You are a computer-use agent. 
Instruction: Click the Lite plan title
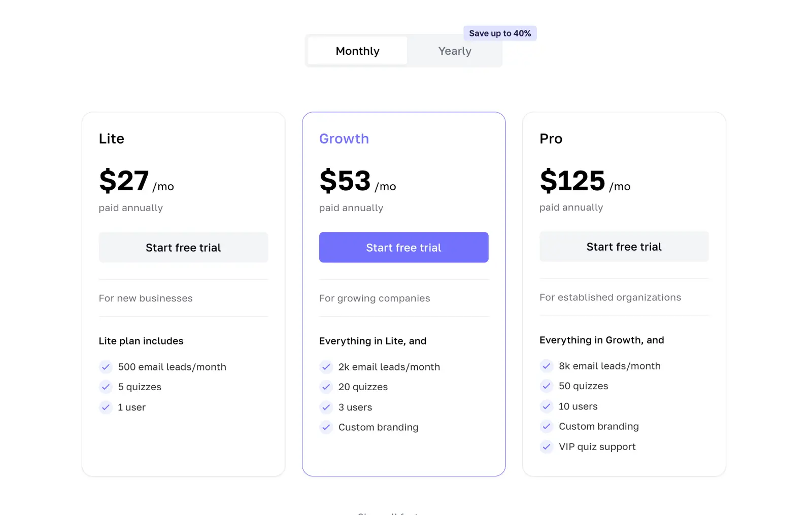click(111, 139)
